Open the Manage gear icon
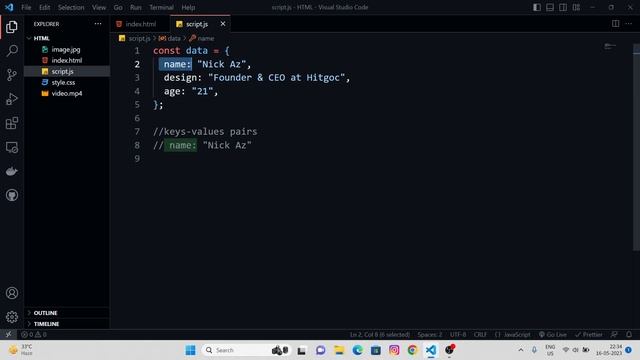 [12, 317]
